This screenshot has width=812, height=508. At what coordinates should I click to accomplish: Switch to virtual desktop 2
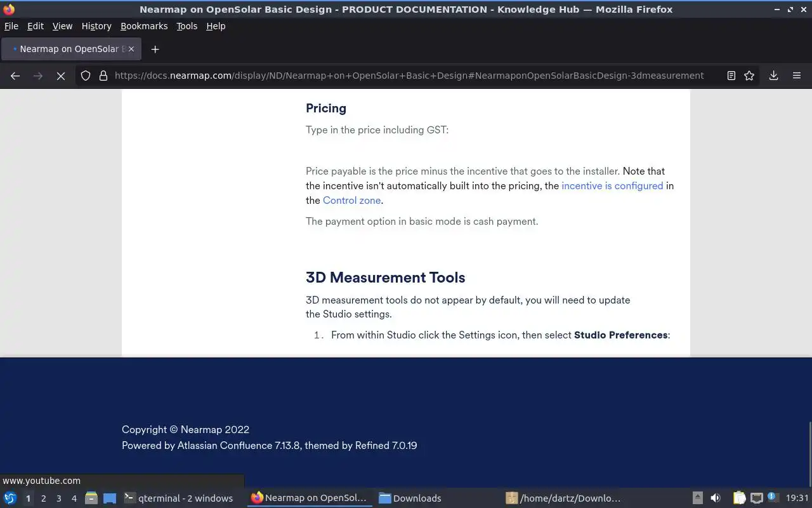[x=43, y=498]
